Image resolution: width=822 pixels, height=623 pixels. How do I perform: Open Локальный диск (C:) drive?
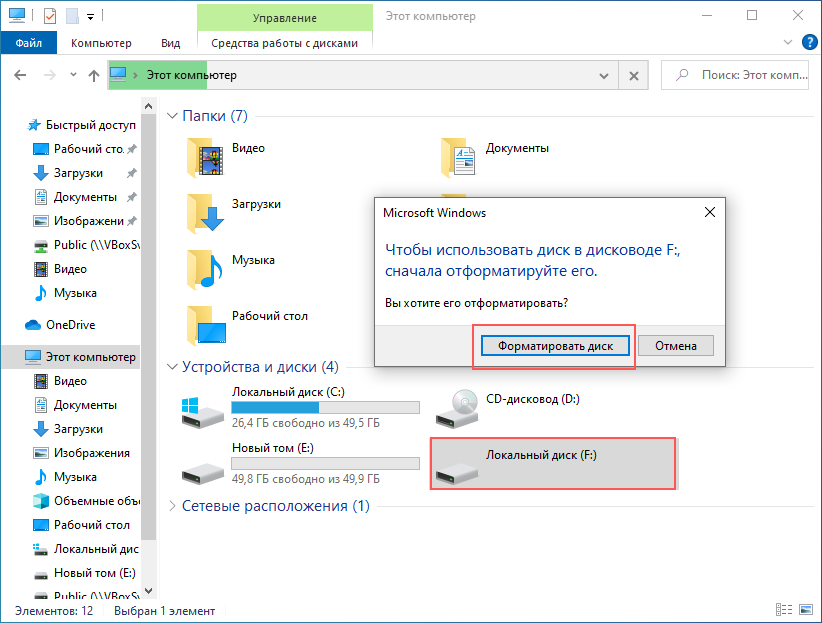pos(204,407)
